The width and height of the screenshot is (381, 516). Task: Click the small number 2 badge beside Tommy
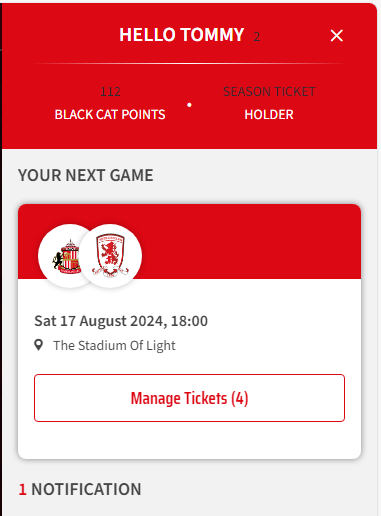256,37
